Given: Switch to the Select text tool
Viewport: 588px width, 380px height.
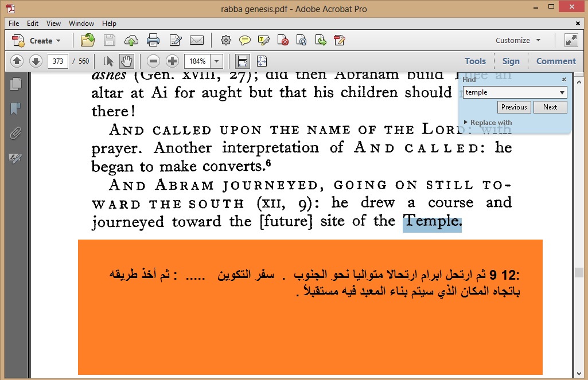Looking at the screenshot, I should coord(108,61).
